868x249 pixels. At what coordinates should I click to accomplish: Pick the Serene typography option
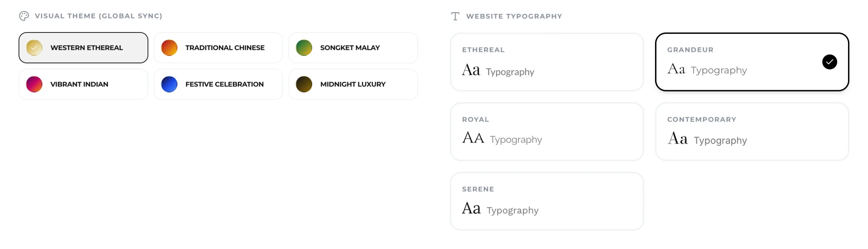click(x=547, y=201)
